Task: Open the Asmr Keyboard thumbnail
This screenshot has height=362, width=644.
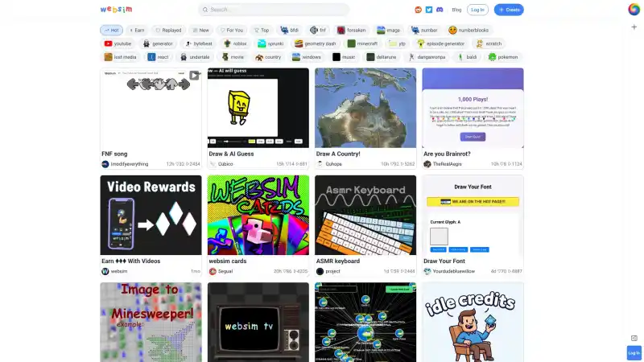Action: 365,215
